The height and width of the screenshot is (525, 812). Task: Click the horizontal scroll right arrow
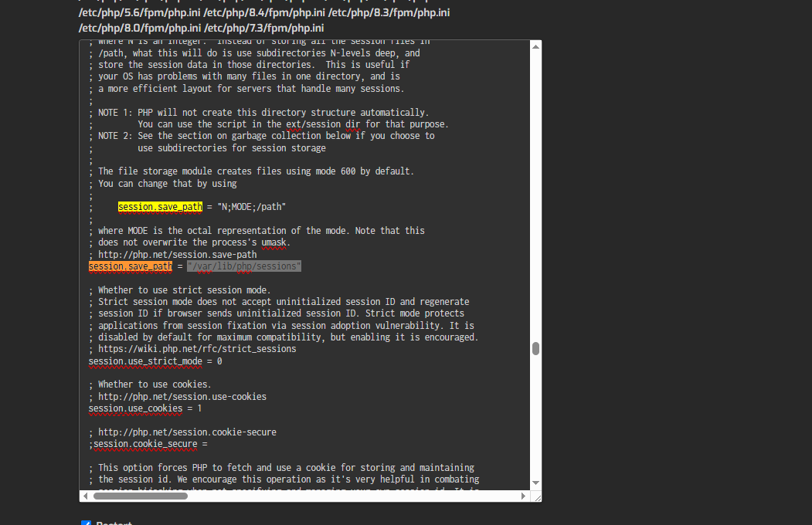(x=523, y=496)
